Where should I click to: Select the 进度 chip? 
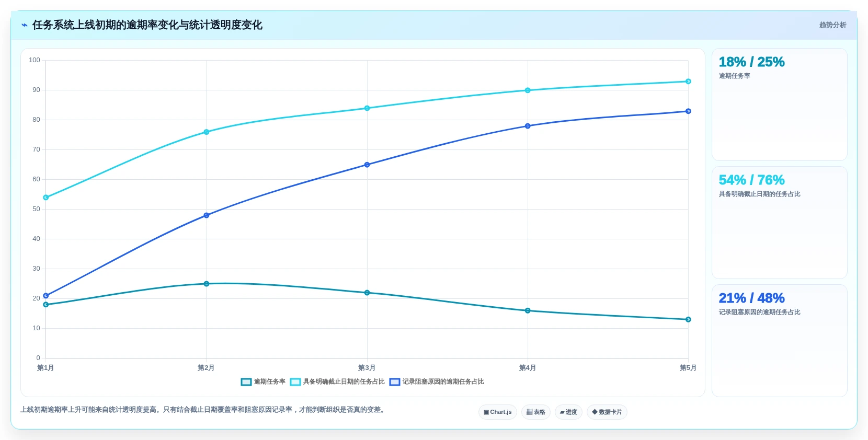568,412
